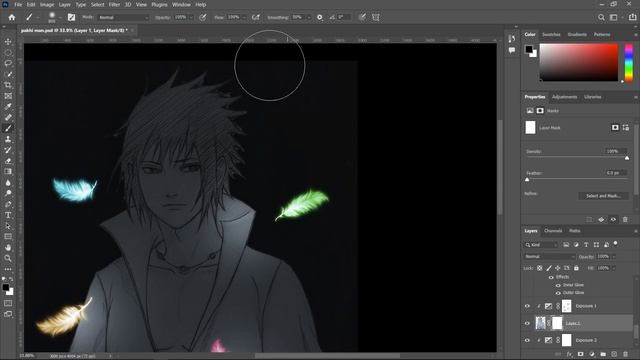Open the Flow dropdown arrow
The height and width of the screenshot is (360, 640).
244,18
